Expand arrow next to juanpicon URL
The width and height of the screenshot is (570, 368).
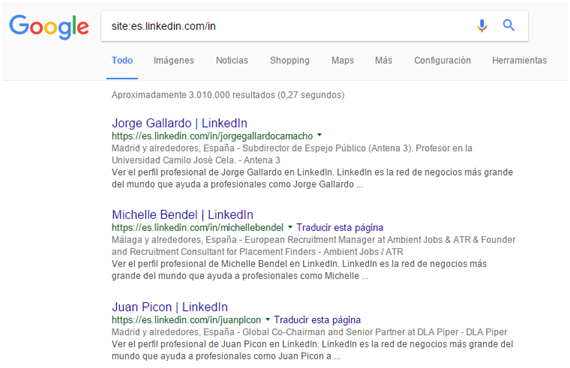(268, 319)
